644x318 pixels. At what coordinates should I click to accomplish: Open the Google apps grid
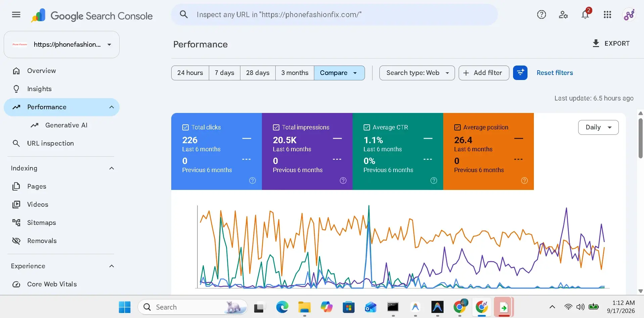click(607, 14)
